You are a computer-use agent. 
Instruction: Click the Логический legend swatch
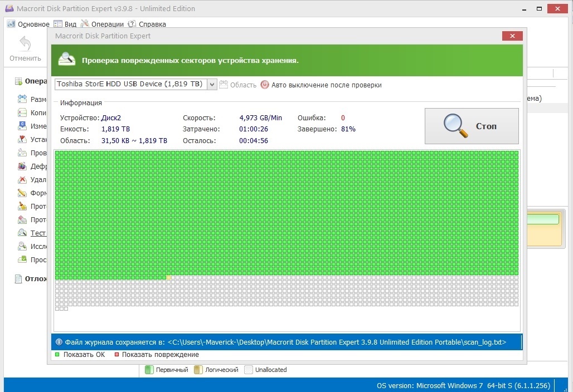pos(198,370)
